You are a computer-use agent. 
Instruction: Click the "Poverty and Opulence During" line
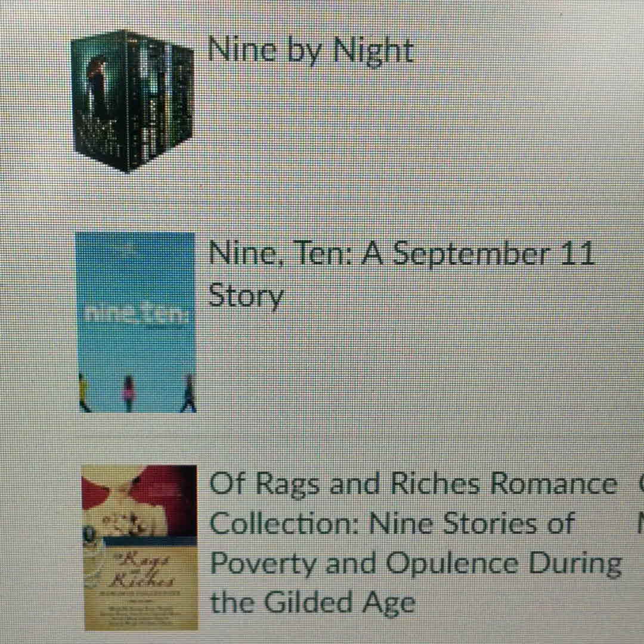pos(416,564)
